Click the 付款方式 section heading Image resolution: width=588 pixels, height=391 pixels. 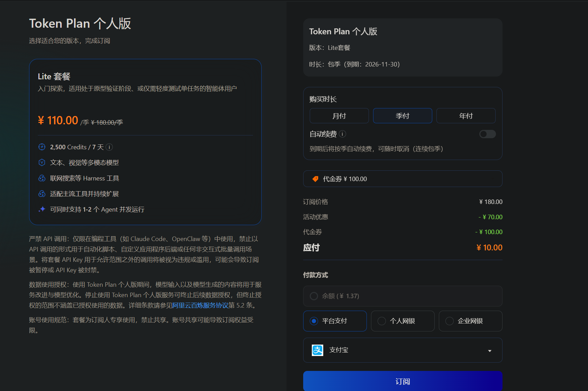tap(316, 275)
